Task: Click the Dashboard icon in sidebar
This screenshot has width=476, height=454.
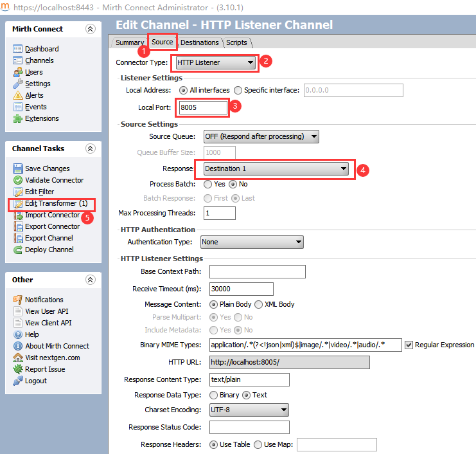Action: point(17,49)
